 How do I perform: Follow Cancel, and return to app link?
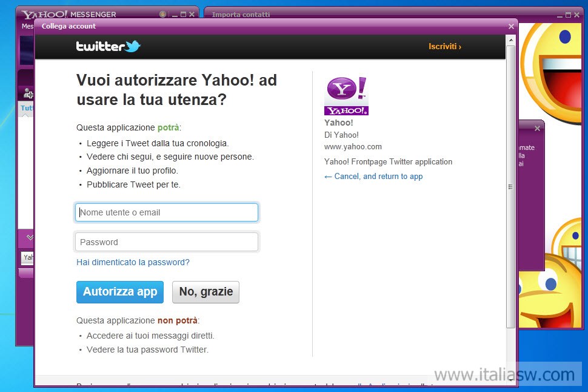coord(373,177)
